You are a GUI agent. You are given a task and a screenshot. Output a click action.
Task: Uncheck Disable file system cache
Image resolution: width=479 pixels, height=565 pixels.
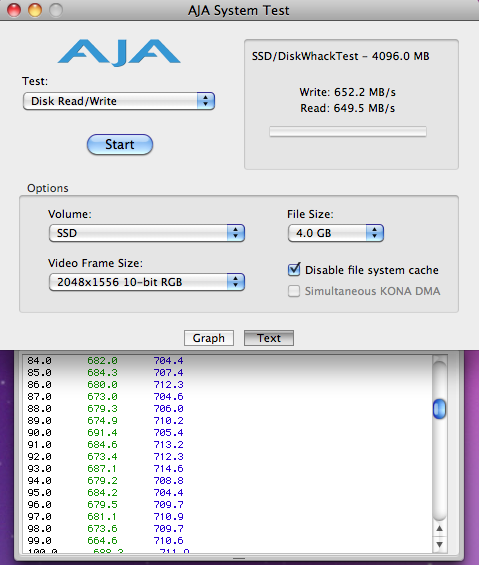click(294, 270)
